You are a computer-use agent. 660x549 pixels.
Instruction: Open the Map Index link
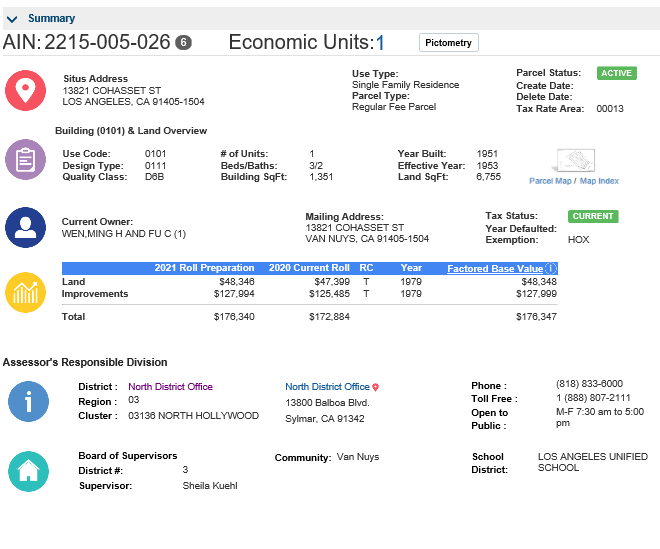[x=599, y=181]
